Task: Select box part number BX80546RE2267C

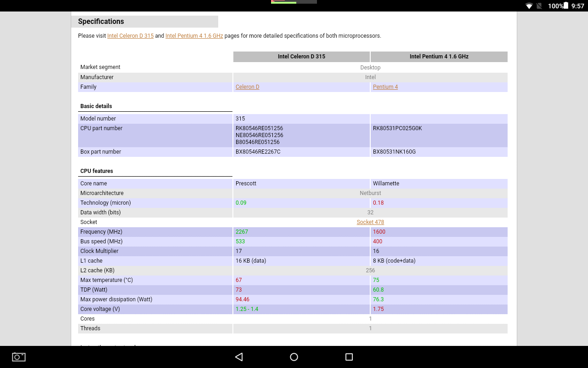Action: pyautogui.click(x=258, y=152)
